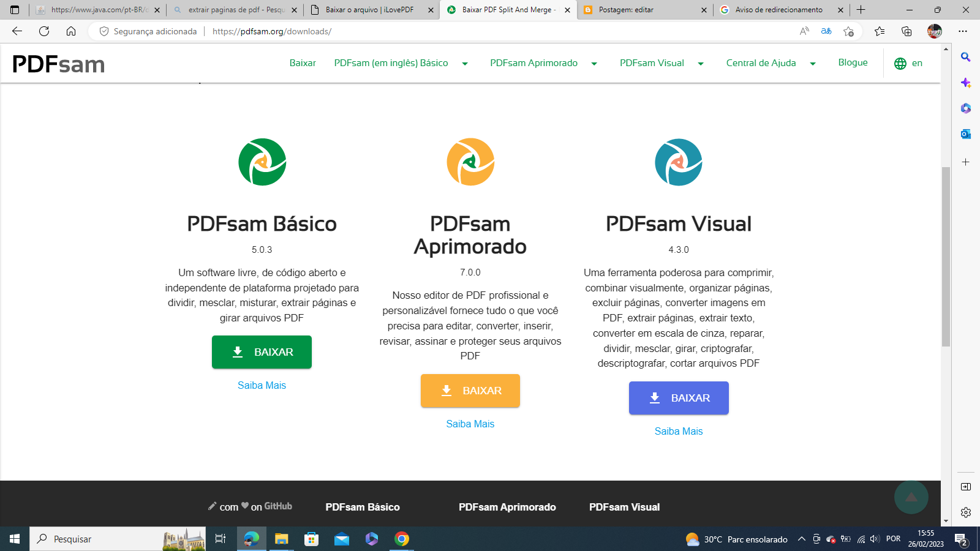Open Google Chrome from taskbar
Image resolution: width=980 pixels, height=551 pixels.
[x=402, y=539]
